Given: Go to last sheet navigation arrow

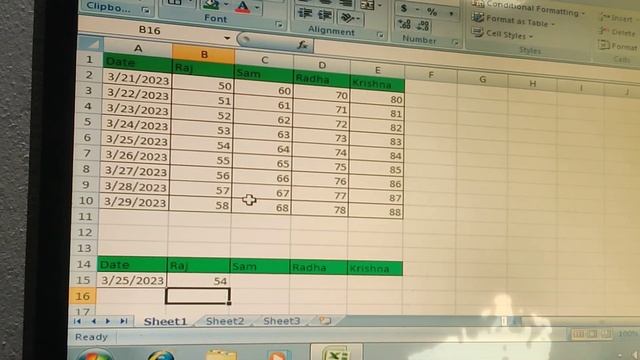Looking at the screenshot, I should click(123, 322).
